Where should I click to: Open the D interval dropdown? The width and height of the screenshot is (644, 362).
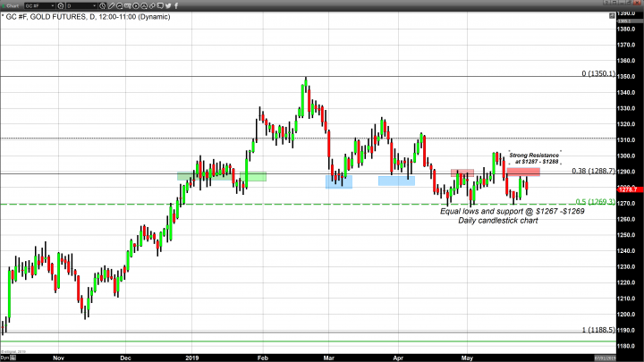[81, 5]
